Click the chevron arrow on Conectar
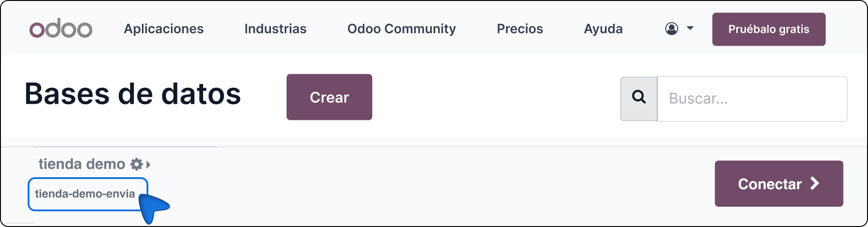This screenshot has height=227, width=868. coord(815,184)
